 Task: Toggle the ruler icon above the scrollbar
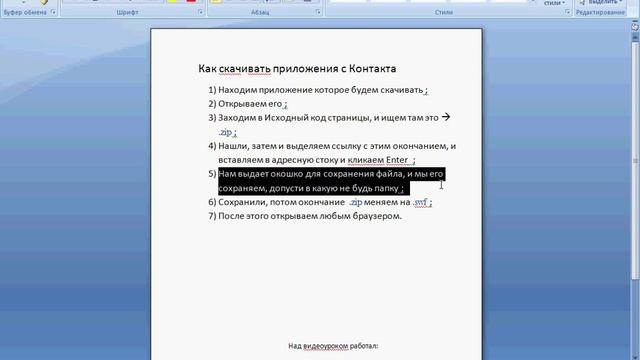coord(635,27)
